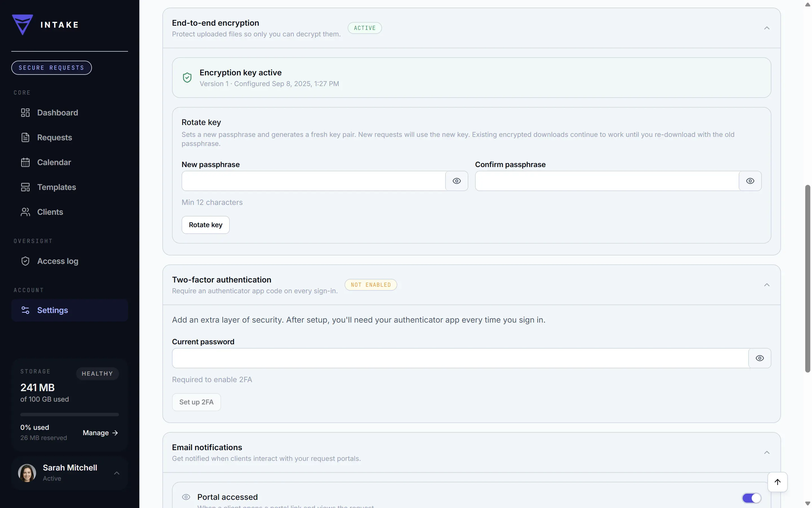Click the Secure Requests pill button

pyautogui.click(x=51, y=67)
